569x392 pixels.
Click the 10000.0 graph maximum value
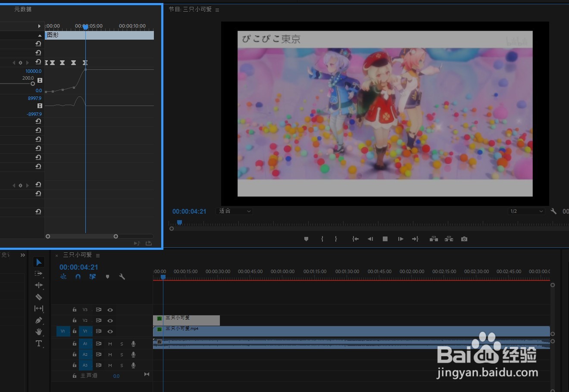(33, 71)
